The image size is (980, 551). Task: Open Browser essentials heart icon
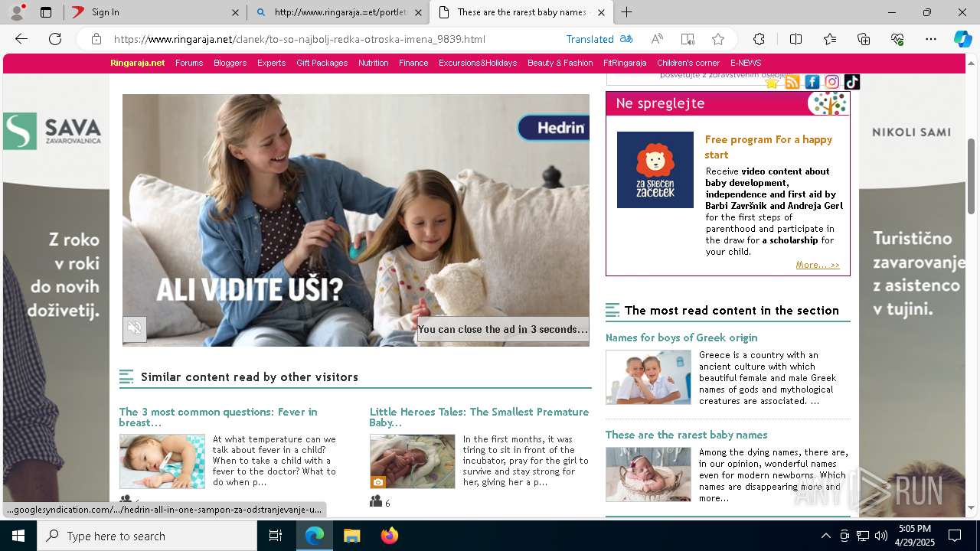click(x=897, y=39)
